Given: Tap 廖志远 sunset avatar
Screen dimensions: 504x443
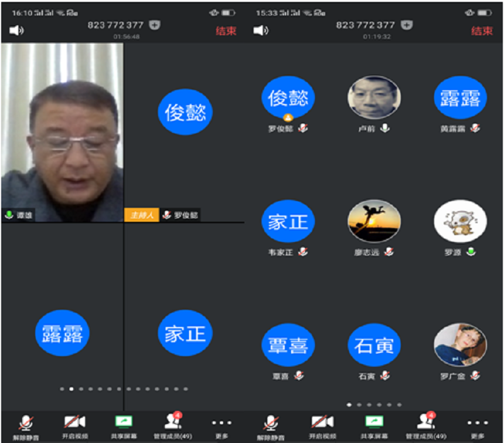Looking at the screenshot, I should pos(374,221).
